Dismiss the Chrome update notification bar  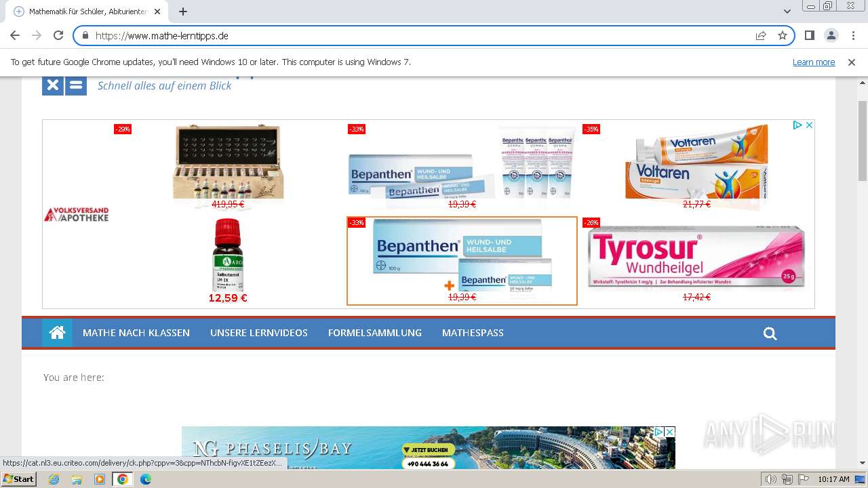coord(852,62)
